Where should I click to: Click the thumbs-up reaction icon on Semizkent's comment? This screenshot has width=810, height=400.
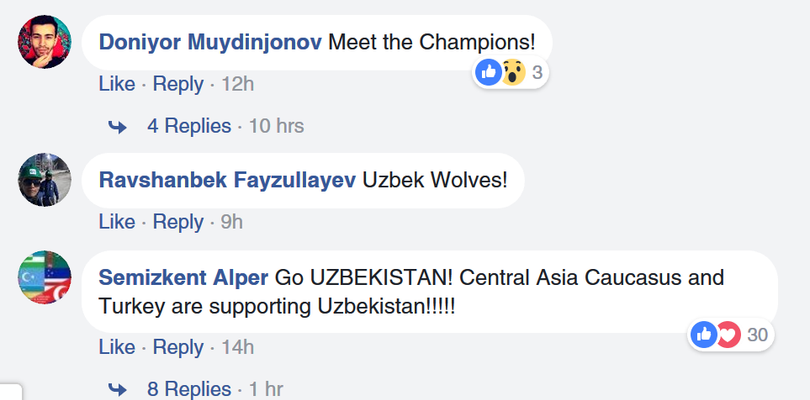pos(704,335)
